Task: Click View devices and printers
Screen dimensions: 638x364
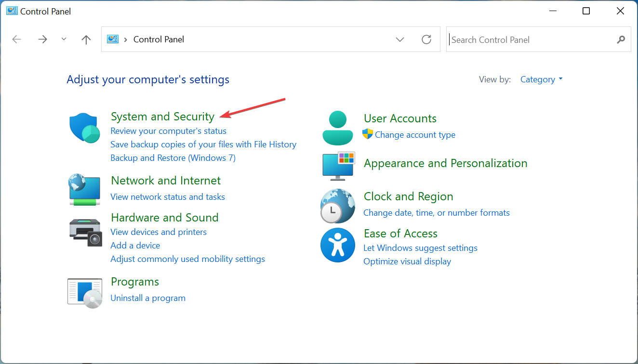Action: point(159,232)
